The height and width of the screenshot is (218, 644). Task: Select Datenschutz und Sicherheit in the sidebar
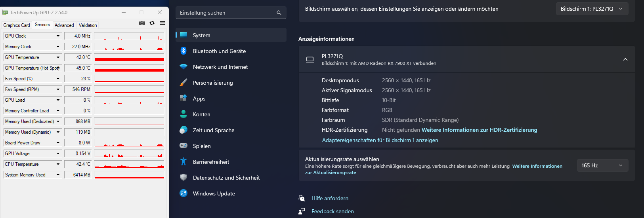pyautogui.click(x=226, y=178)
